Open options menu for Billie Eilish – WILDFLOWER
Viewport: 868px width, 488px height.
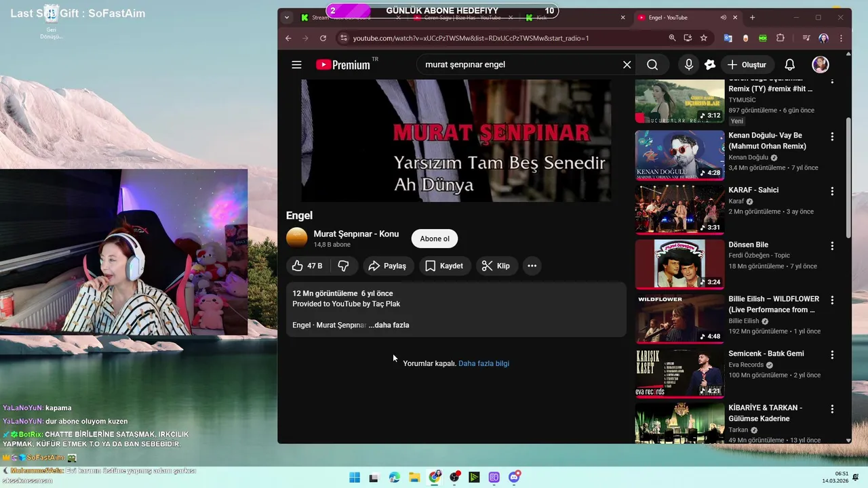832,300
